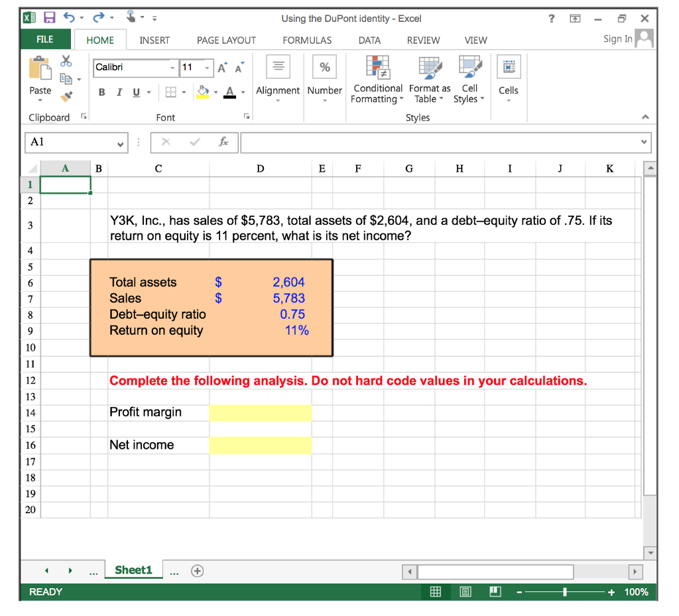Click the Format Painter brush icon
Viewport: 679px width, 616px height.
[66, 97]
